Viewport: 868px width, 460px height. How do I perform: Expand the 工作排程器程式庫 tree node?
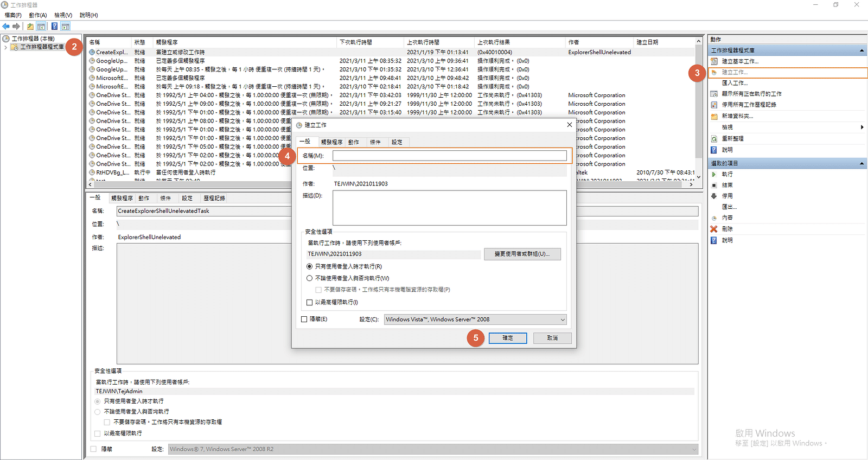(6, 47)
